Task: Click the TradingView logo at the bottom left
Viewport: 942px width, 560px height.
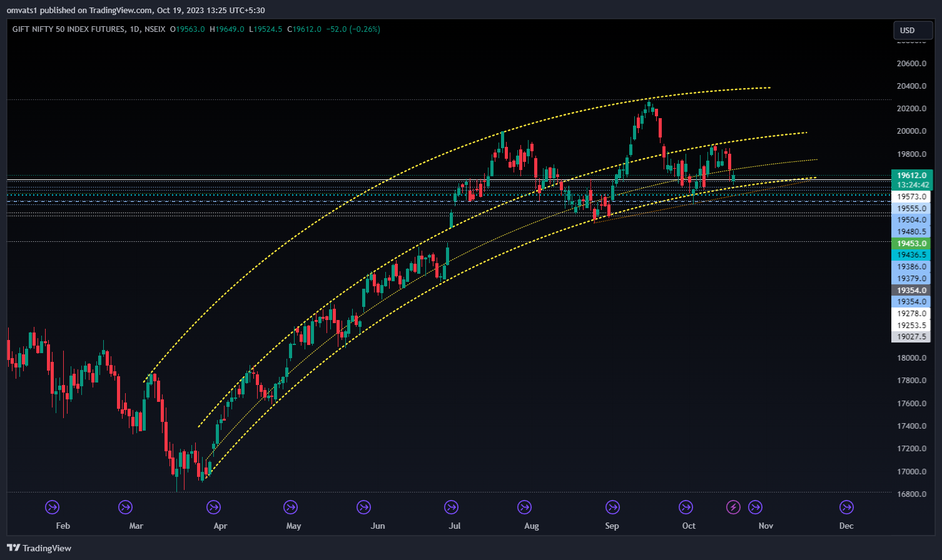Action: tap(39, 548)
